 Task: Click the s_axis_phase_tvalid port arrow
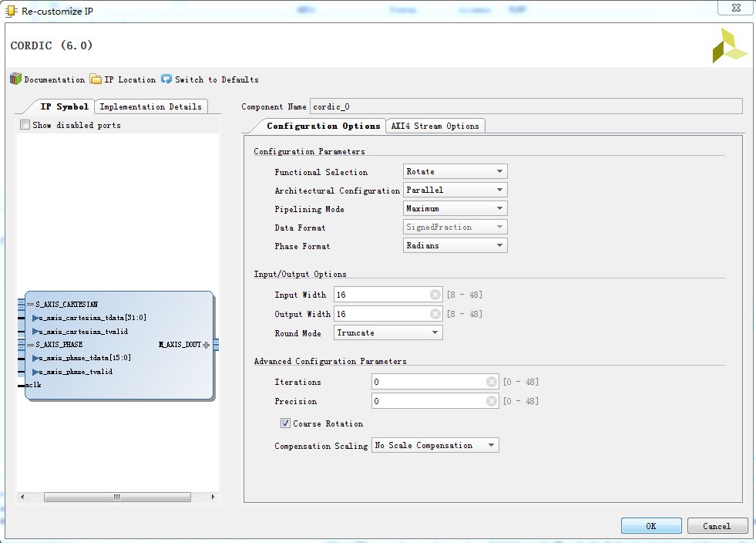click(35, 372)
